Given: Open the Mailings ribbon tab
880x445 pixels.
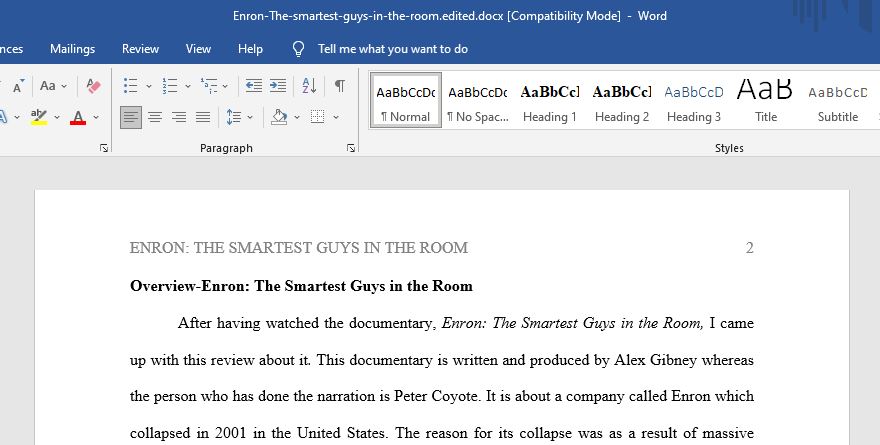Looking at the screenshot, I should pyautogui.click(x=72, y=49).
